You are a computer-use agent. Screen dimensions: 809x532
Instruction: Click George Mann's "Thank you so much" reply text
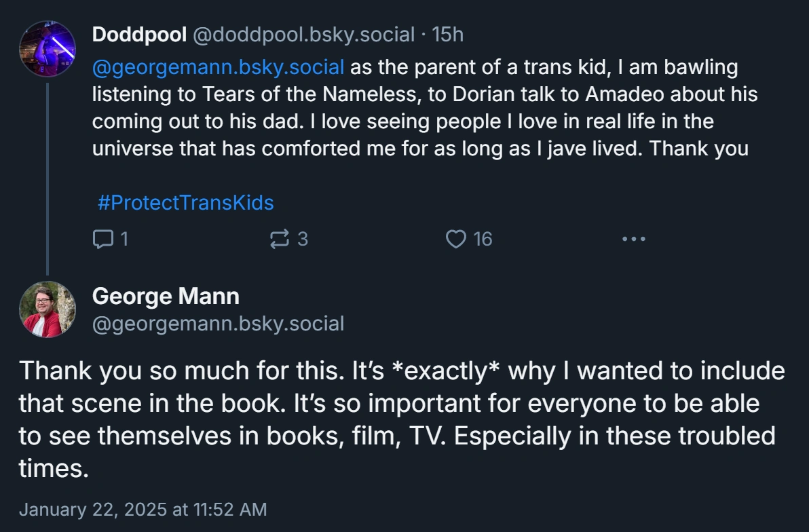point(400,419)
